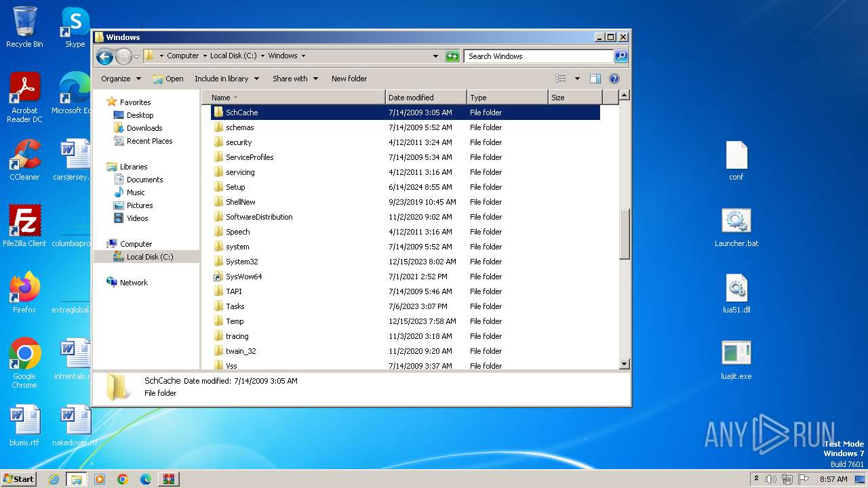The width and height of the screenshot is (868, 488).
Task: Open the recent pages dropdown arrow
Action: [137, 56]
